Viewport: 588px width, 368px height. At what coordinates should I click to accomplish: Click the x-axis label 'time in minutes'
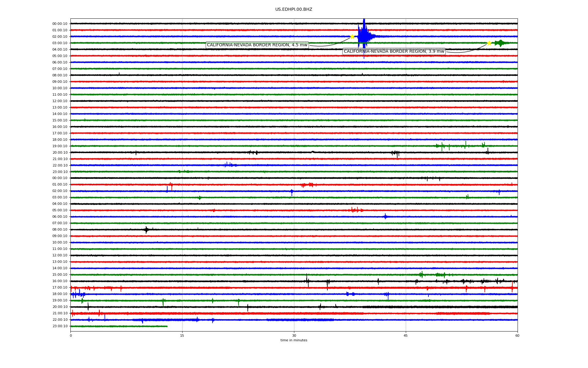pos(294,340)
